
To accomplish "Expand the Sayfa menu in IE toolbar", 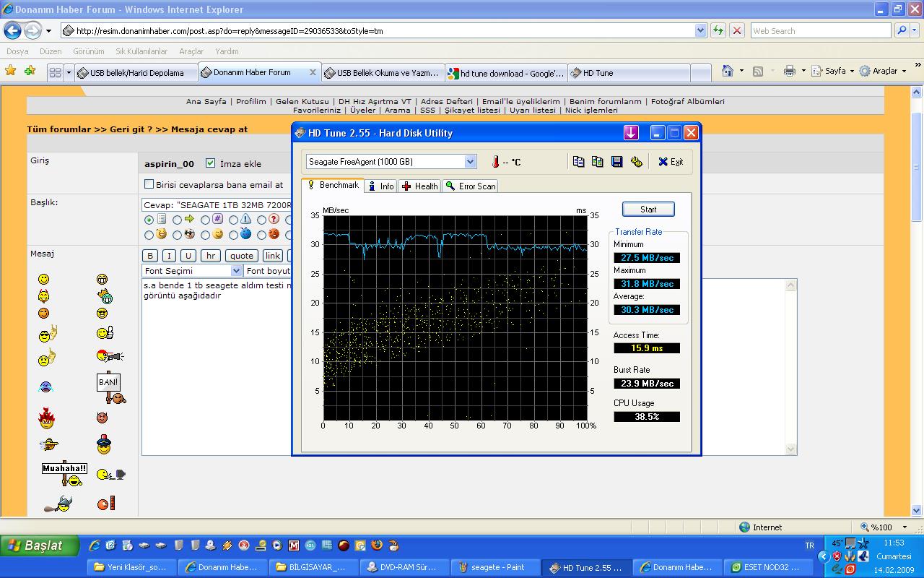I will pyautogui.click(x=852, y=71).
